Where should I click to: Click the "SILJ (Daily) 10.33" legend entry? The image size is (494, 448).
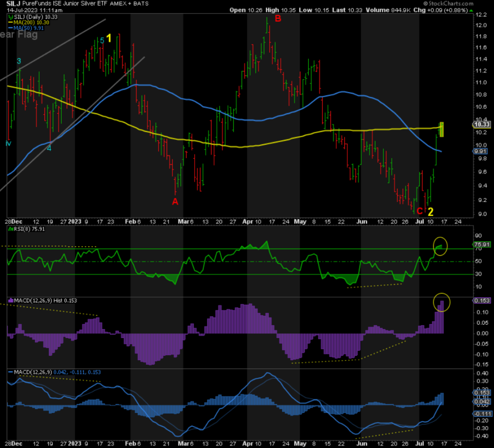(33, 17)
